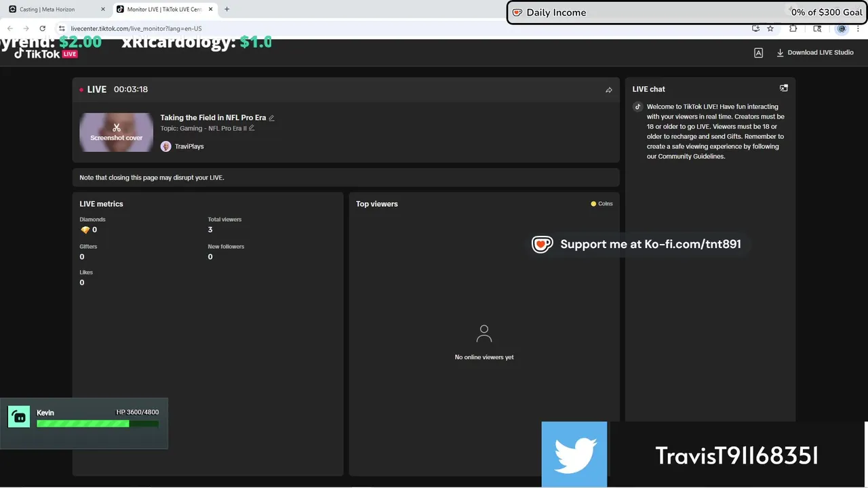Image resolution: width=868 pixels, height=488 pixels.
Task: Click the LIVE timer 00:03:18
Action: 131,89
